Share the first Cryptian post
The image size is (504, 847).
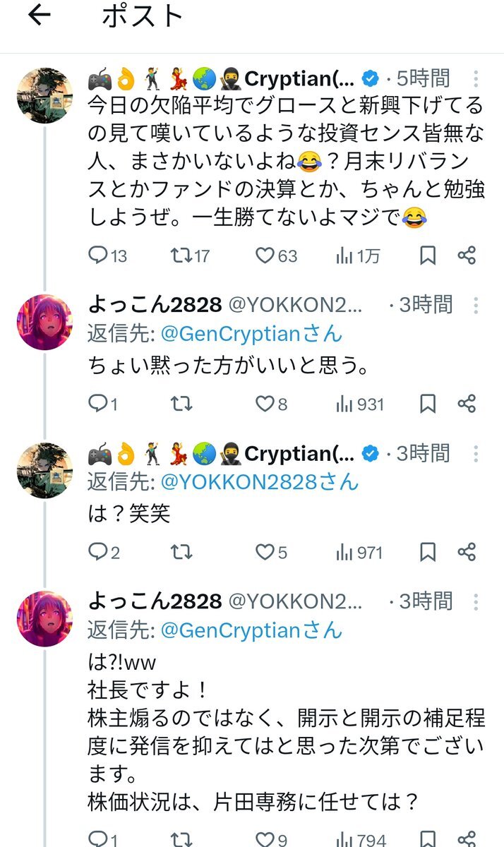[467, 256]
